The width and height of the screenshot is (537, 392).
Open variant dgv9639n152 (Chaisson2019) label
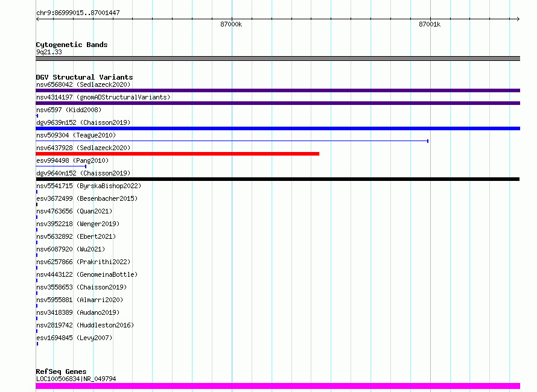click(83, 122)
